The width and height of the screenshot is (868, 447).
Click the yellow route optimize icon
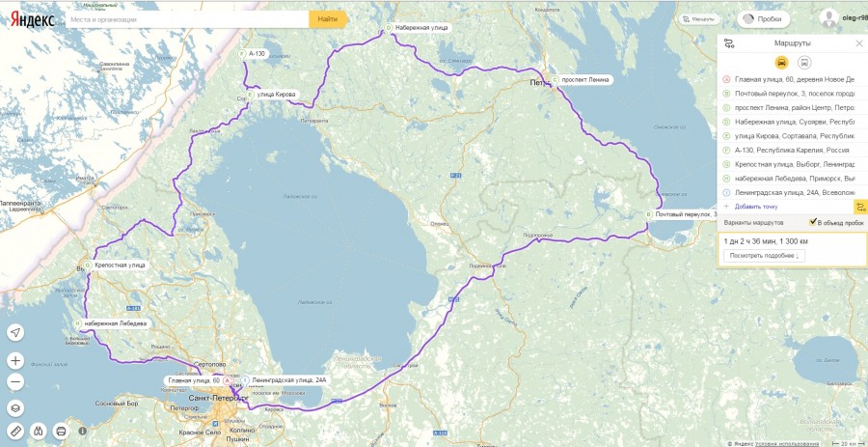pos(861,207)
